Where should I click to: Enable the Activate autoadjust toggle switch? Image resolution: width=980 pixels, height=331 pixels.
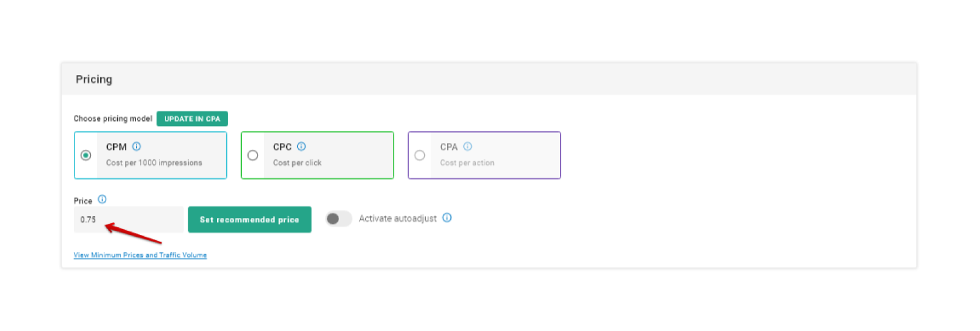point(338,219)
